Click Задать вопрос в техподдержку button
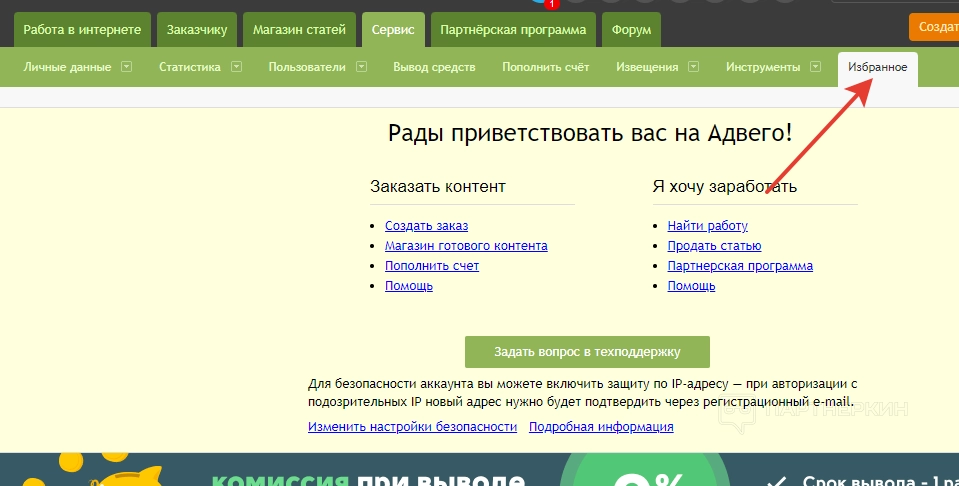The width and height of the screenshot is (959, 486). click(587, 352)
